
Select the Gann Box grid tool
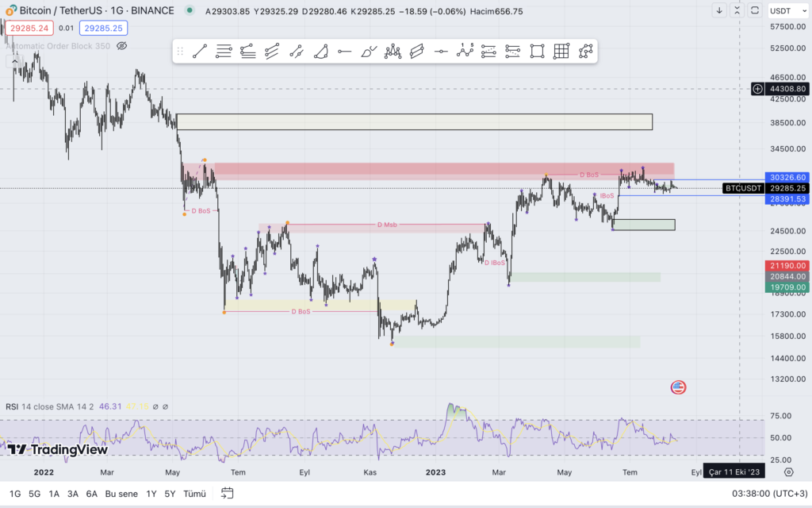coord(561,52)
